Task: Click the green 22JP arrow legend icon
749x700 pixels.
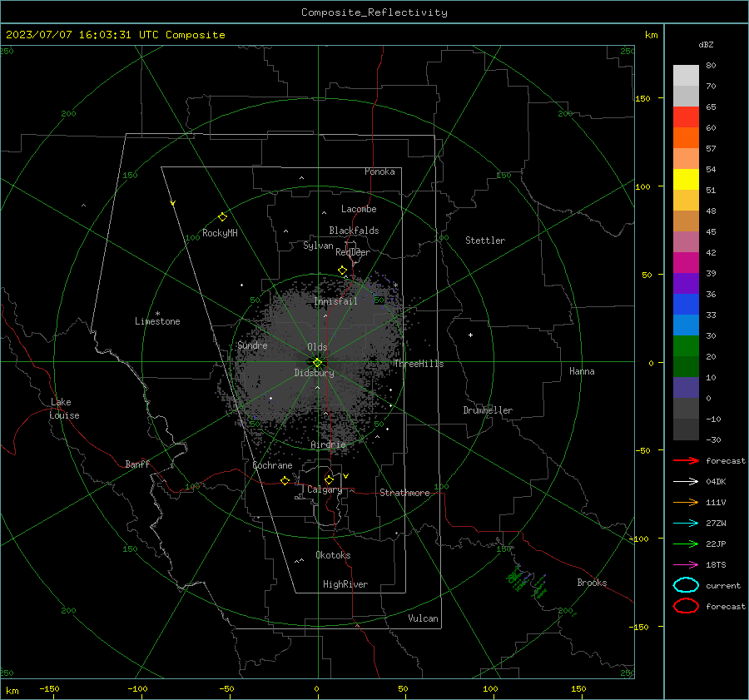Action: click(x=686, y=544)
